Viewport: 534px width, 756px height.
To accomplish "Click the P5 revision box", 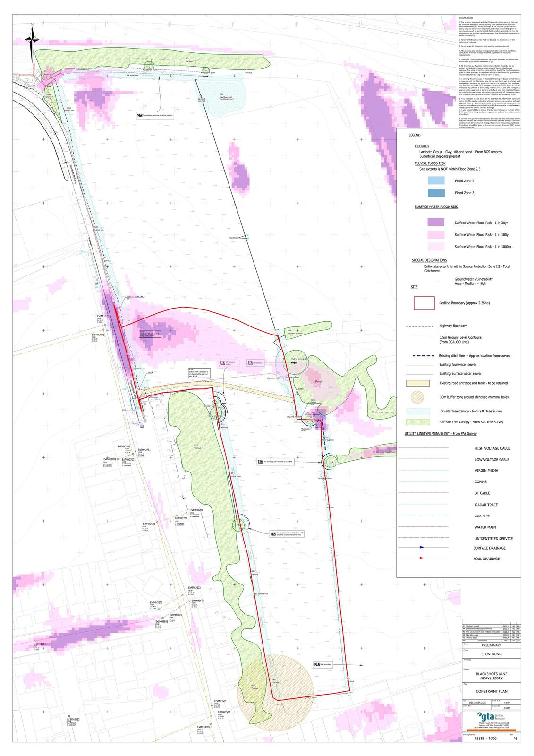I will [515, 738].
